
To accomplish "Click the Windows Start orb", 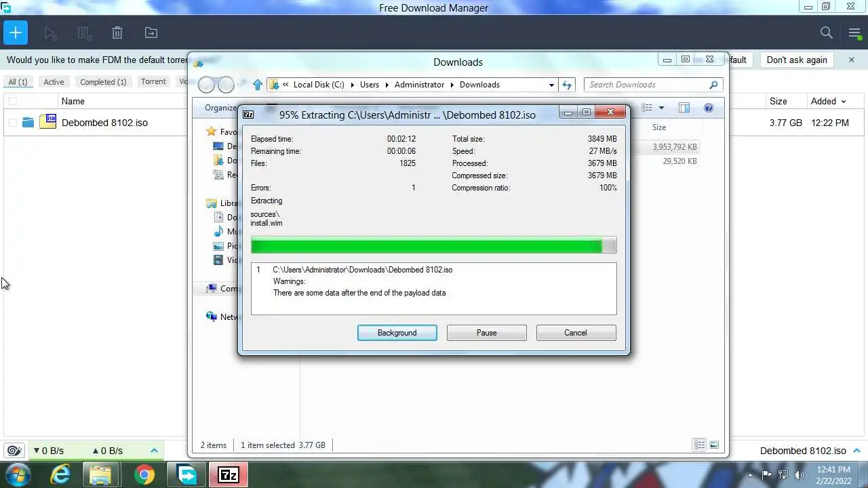I will click(x=18, y=474).
